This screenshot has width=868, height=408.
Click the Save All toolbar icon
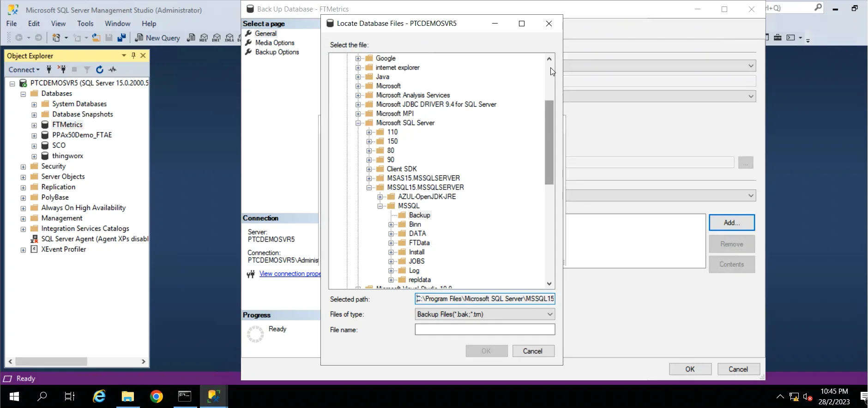[122, 38]
